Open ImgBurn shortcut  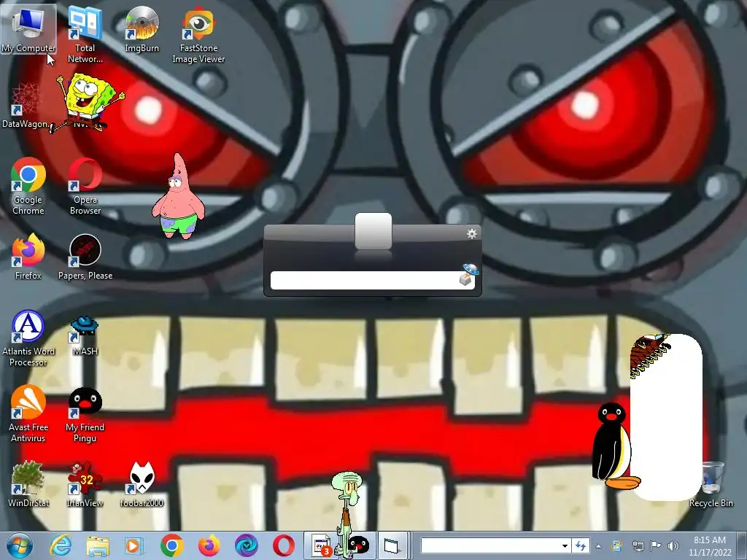pyautogui.click(x=142, y=29)
